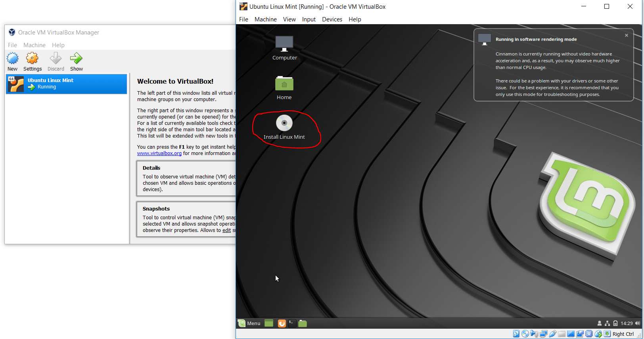This screenshot has height=339, width=644.
Task: Click the Show Desktop panel icon
Action: 269,323
